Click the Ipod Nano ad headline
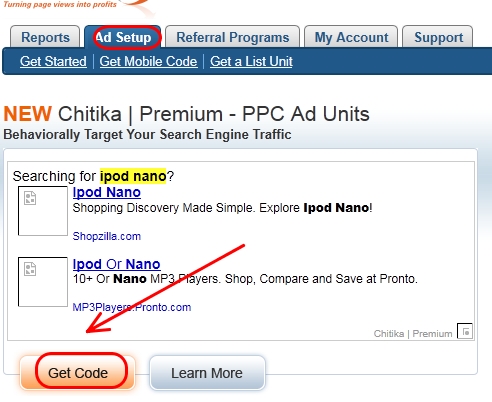 [x=107, y=192]
